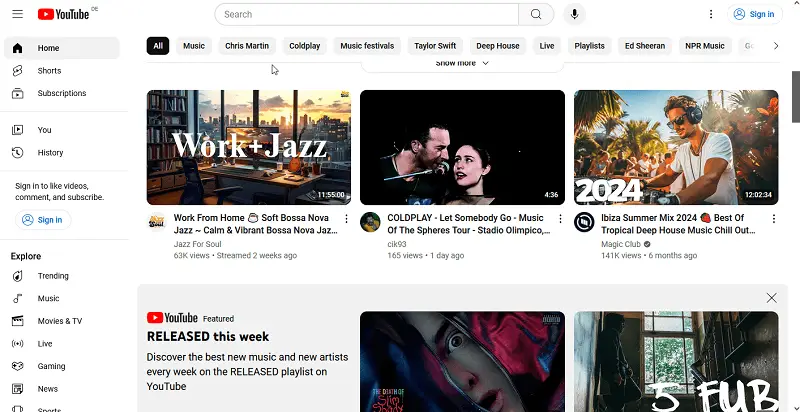The image size is (800, 412).
Task: Click the Gaming controller icon
Action: click(x=17, y=366)
